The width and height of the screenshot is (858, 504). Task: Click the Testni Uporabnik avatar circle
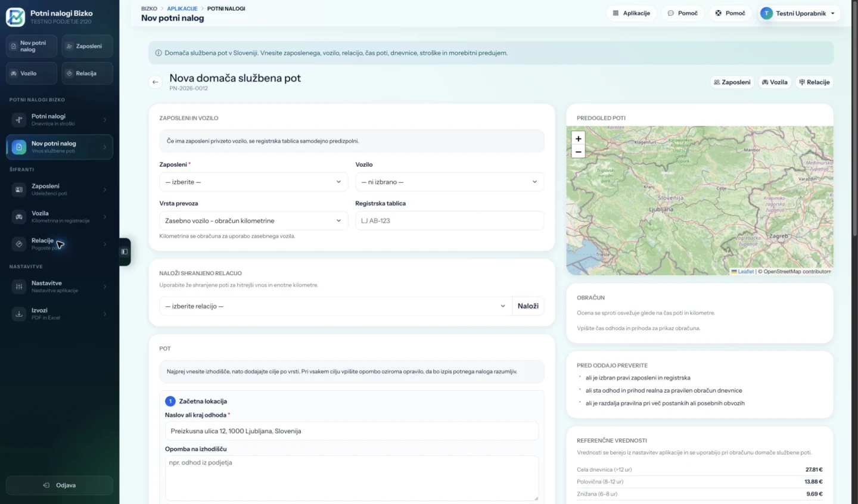coord(766,13)
